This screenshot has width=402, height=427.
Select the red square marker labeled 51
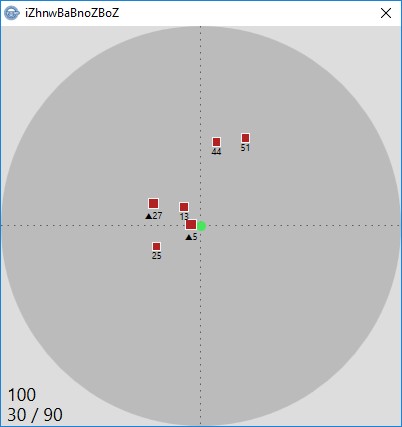pyautogui.click(x=245, y=138)
